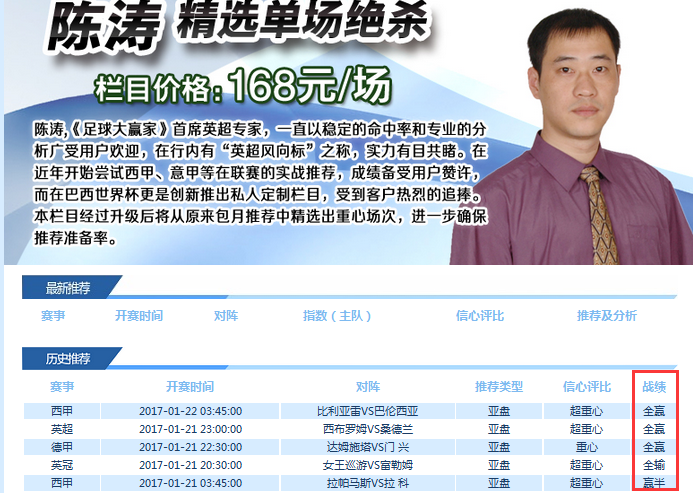
Task: Click 亚盘 in the 达姆施塔VS门 兴 row
Action: pyautogui.click(x=499, y=447)
